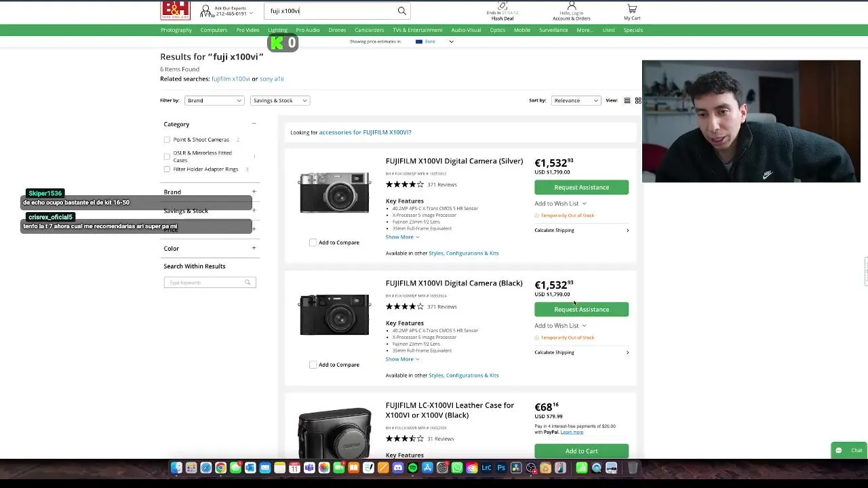Open the Computers menu
Image resolution: width=868 pixels, height=488 pixels.
pyautogui.click(x=214, y=30)
